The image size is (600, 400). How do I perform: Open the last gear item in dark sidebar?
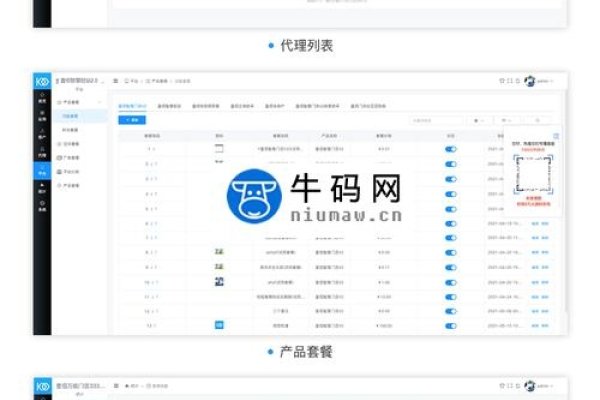tap(42, 206)
